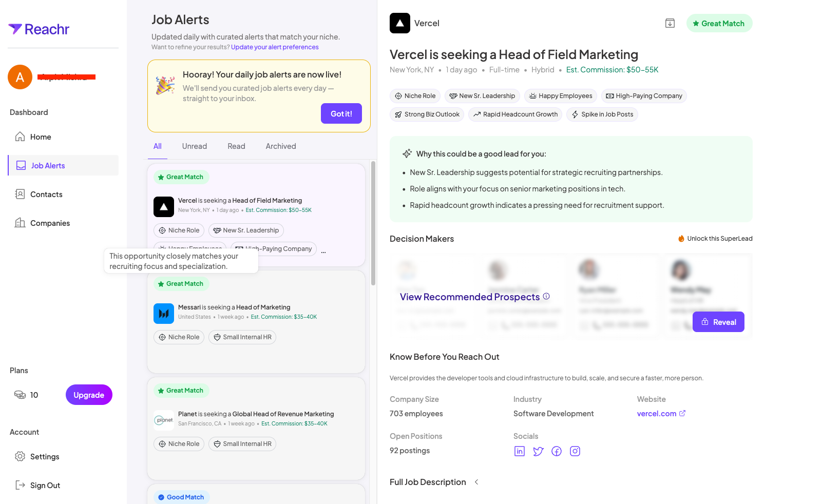The height and width of the screenshot is (504, 822).
Task: Click the credits coin icon beside 10
Action: click(20, 395)
